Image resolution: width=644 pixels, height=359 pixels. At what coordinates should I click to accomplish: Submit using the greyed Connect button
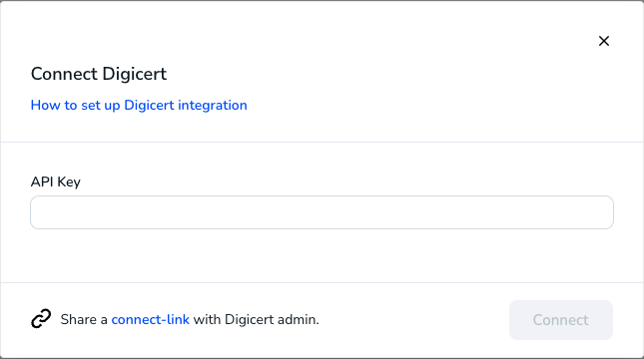(561, 320)
